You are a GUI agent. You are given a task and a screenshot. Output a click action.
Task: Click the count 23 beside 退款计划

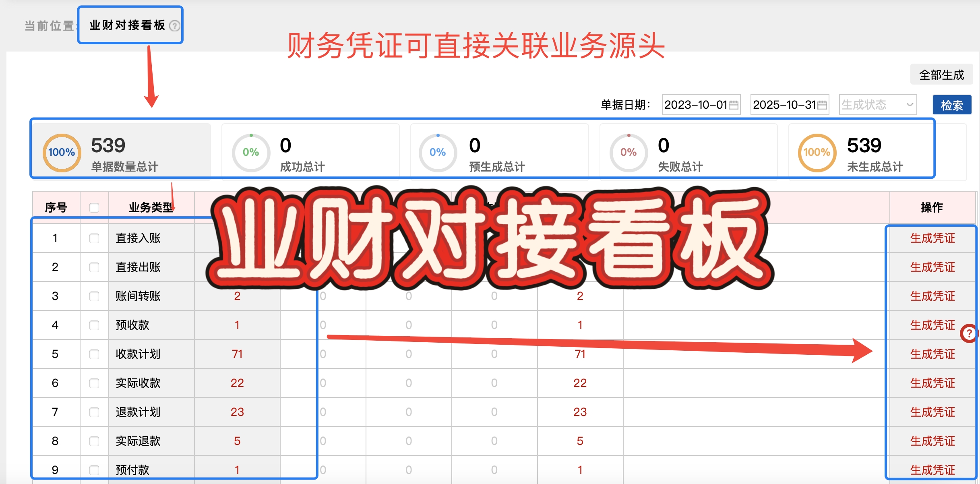coord(237,412)
